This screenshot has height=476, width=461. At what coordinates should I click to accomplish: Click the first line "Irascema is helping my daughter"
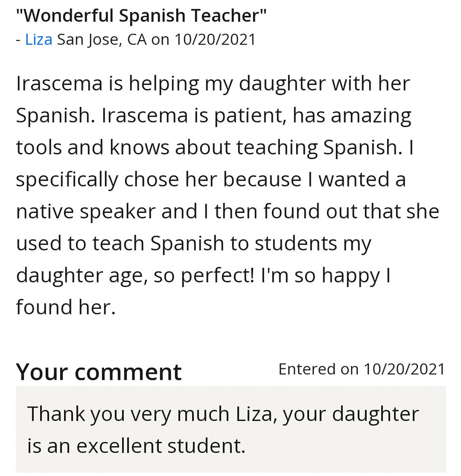tap(213, 84)
